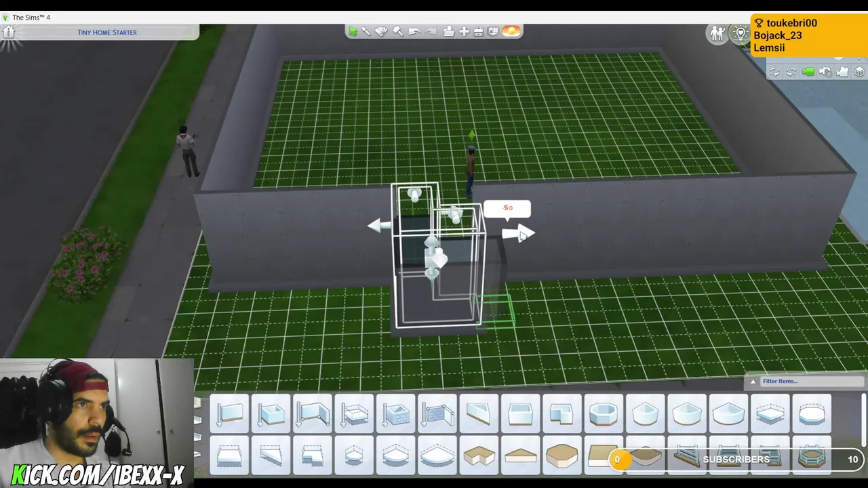The height and width of the screenshot is (488, 868).
Task: Pick the L-shaped room
Action: coord(562,413)
